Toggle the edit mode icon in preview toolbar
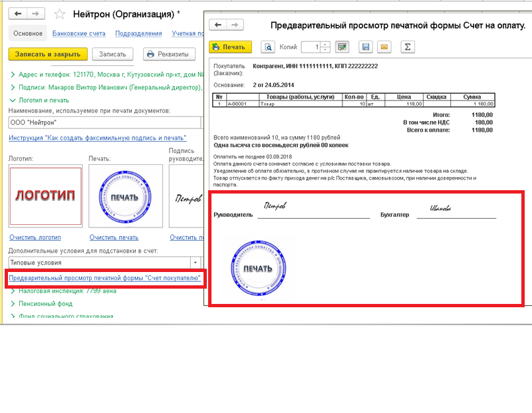The width and height of the screenshot is (532, 413). pos(342,47)
